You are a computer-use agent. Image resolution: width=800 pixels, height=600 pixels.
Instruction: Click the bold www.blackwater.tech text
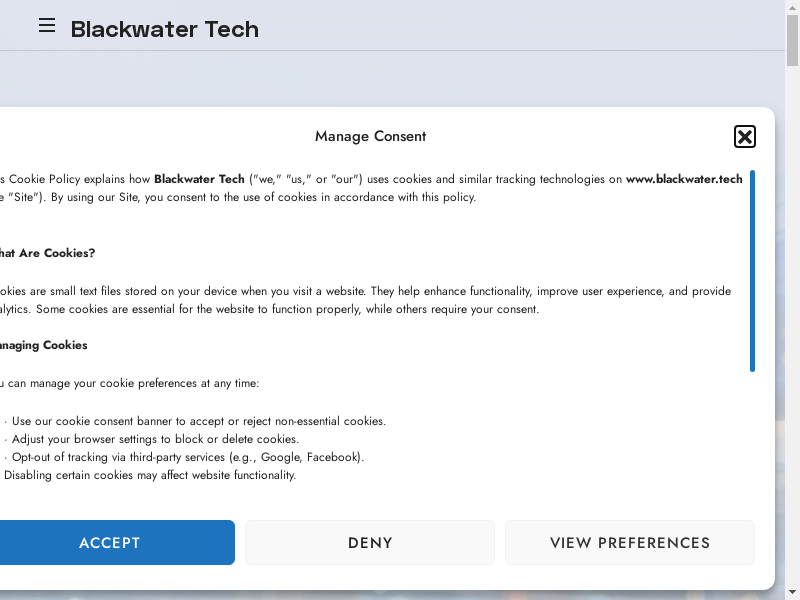[x=684, y=179]
